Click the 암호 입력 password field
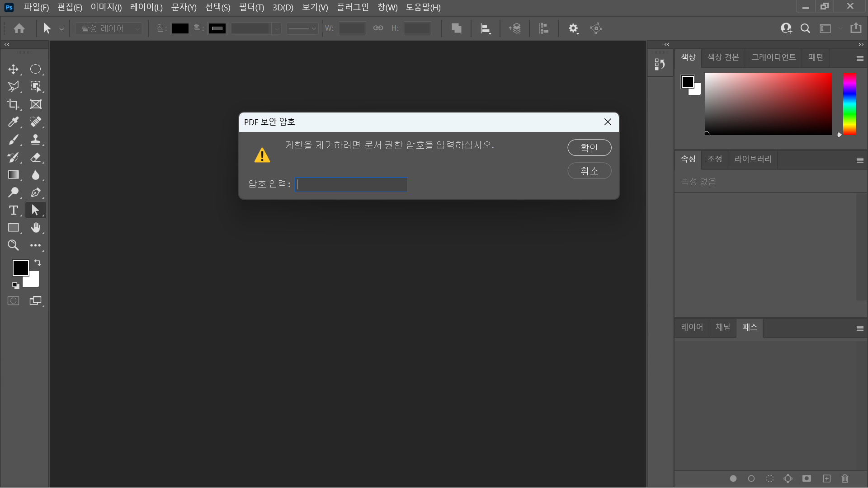Image resolution: width=868 pixels, height=488 pixels. 351,184
